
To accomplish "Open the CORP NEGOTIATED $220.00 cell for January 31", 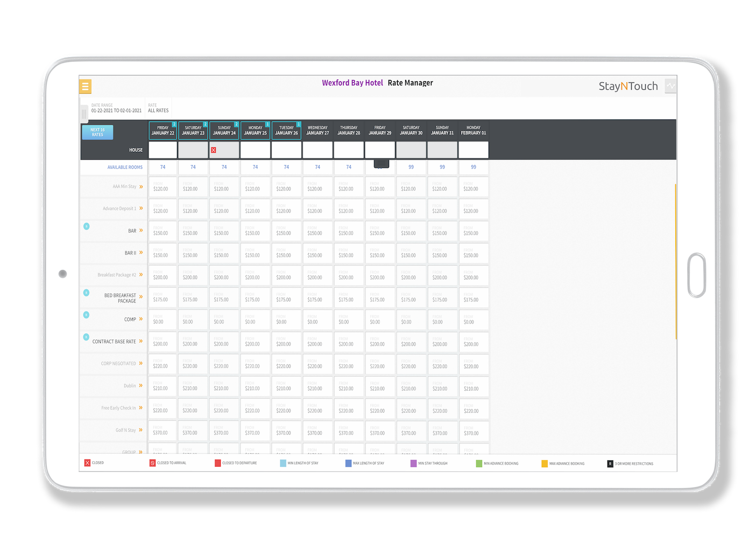I will click(x=442, y=364).
